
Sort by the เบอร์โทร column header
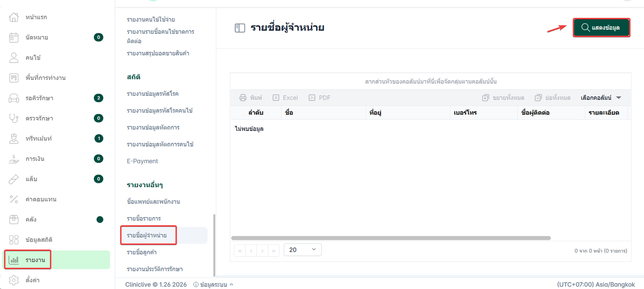[483, 113]
